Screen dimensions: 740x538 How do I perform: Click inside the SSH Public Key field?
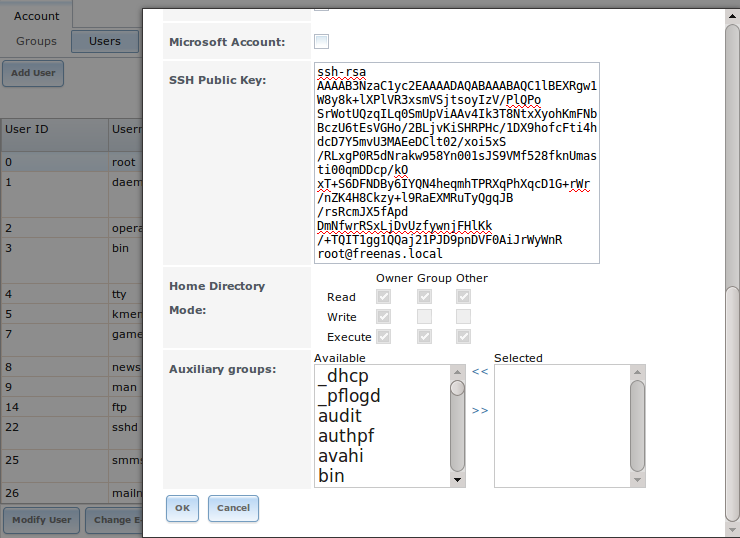(x=457, y=163)
